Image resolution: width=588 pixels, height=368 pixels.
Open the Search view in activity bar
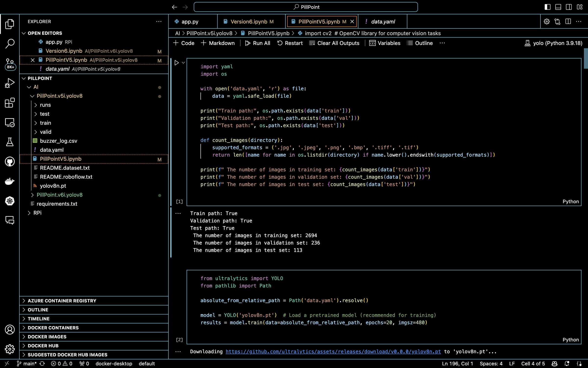point(10,44)
